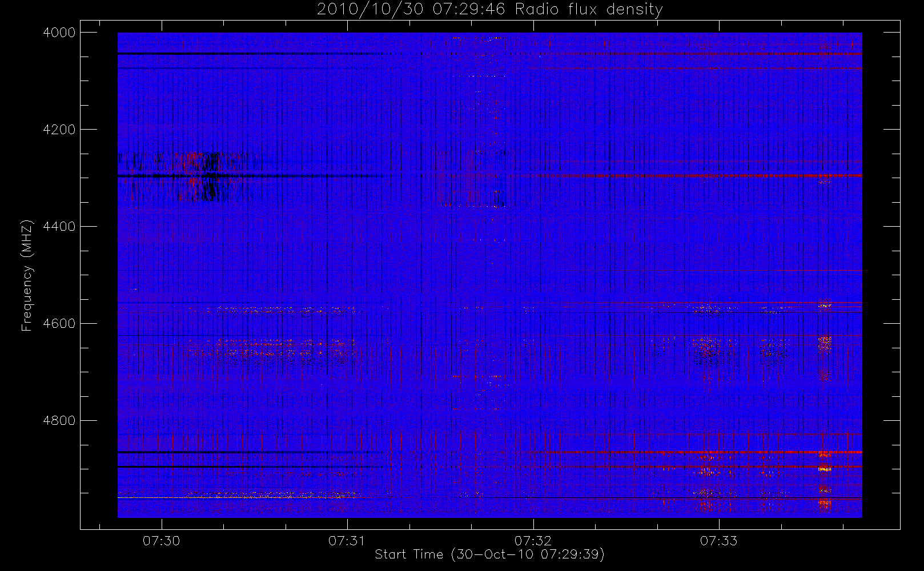
Task: Click the 07:30 time axis label
Action: tap(162, 541)
